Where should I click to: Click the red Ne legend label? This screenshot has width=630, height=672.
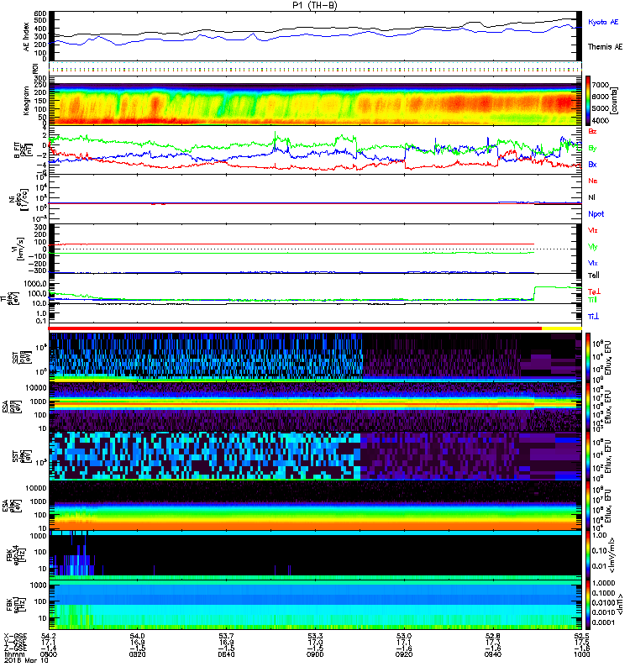593,181
